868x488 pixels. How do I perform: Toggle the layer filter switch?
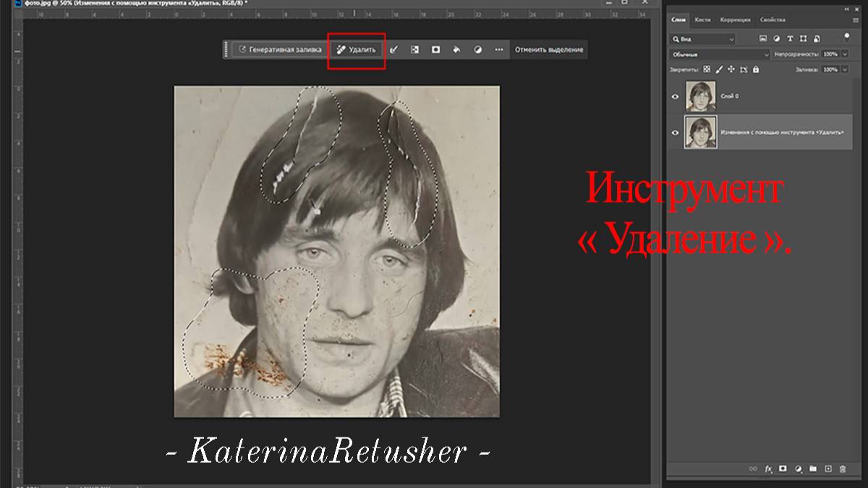tap(846, 36)
